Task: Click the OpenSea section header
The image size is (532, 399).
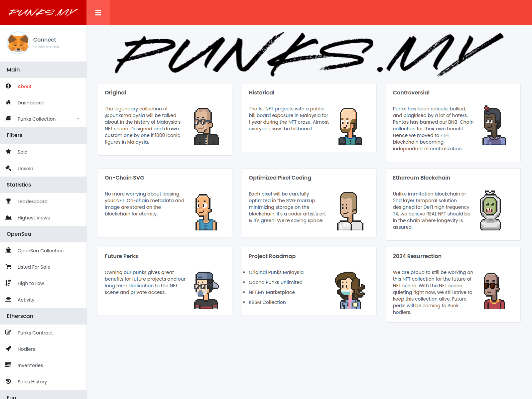Action: (43, 234)
